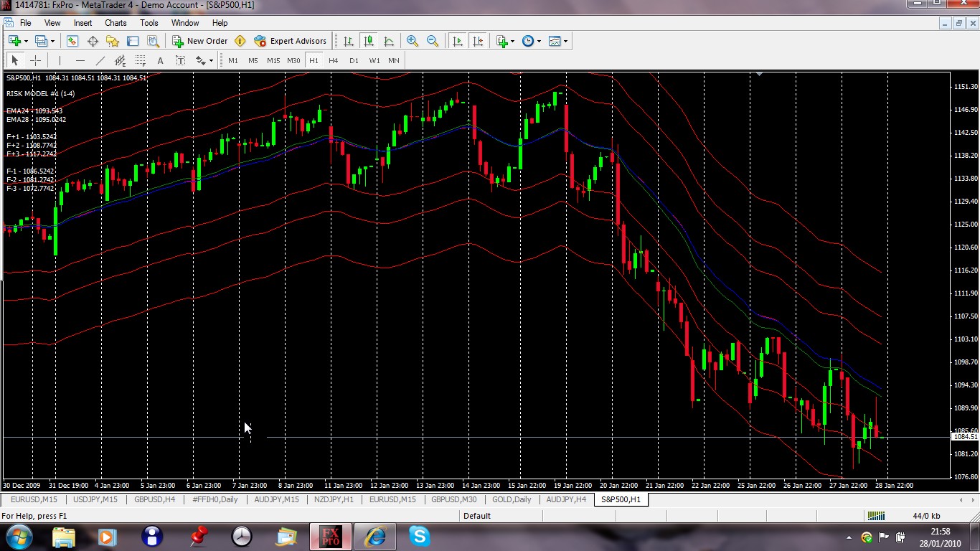The width and height of the screenshot is (980, 551).
Task: Expand the New Chart dropdown arrow
Action: pyautogui.click(x=25, y=41)
